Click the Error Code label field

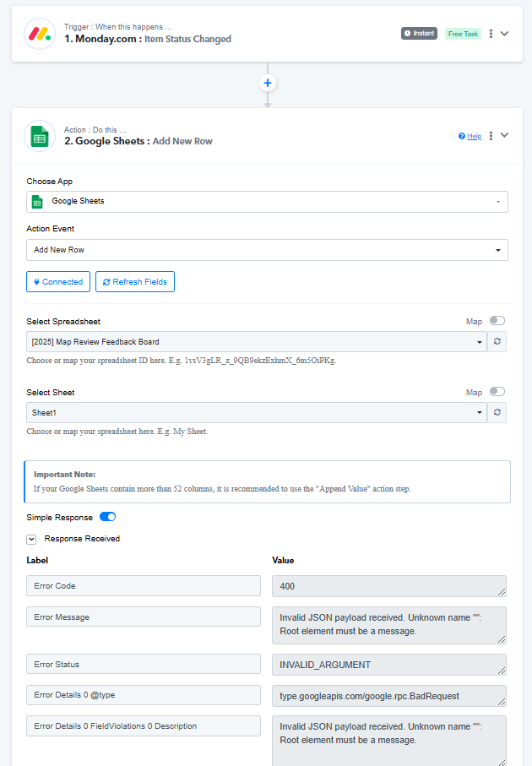coord(144,586)
